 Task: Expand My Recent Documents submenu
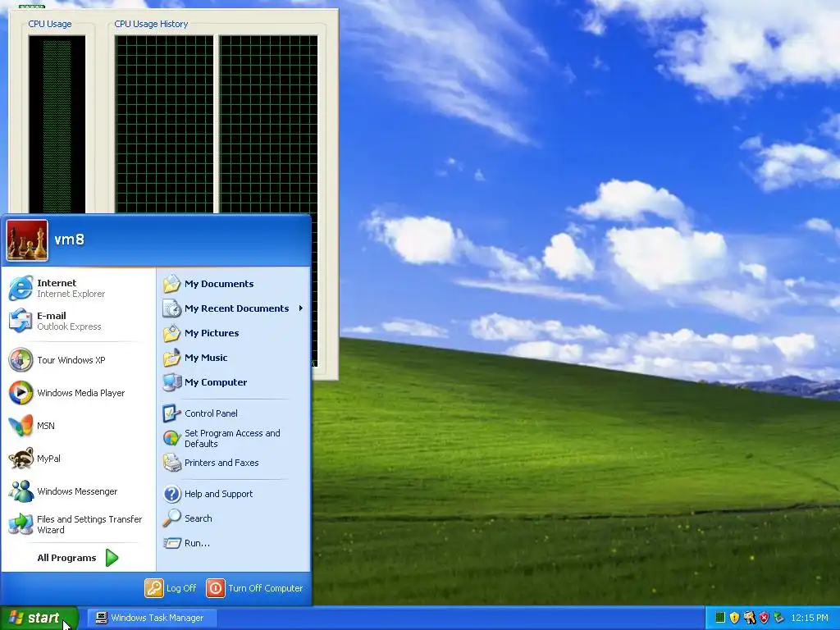click(x=234, y=308)
